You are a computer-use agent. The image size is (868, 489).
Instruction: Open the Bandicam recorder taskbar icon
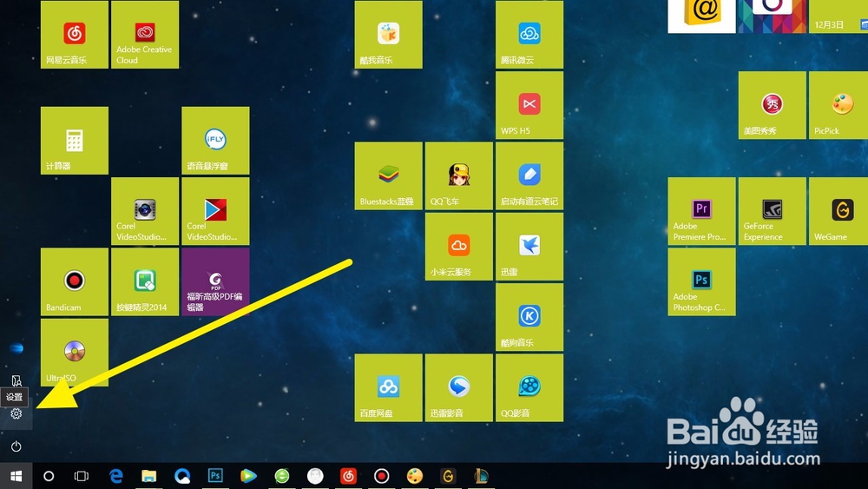(381, 476)
